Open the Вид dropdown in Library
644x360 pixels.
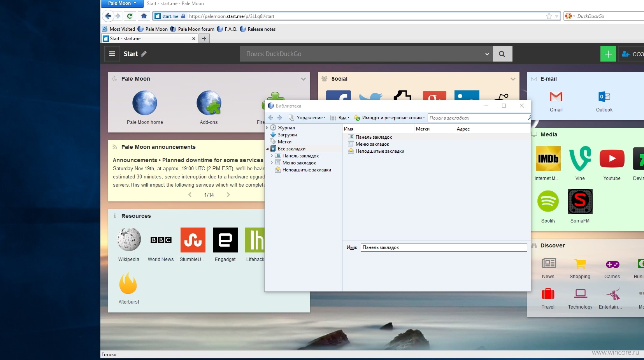pos(340,118)
